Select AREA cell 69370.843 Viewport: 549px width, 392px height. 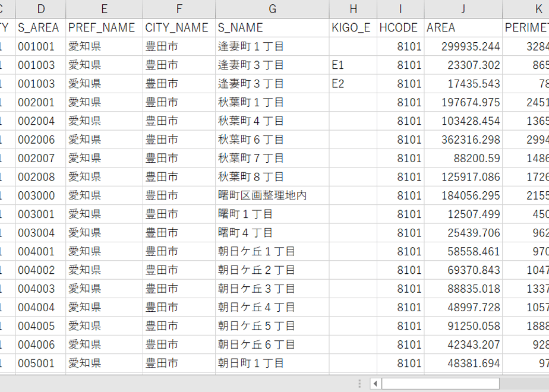tap(463, 270)
